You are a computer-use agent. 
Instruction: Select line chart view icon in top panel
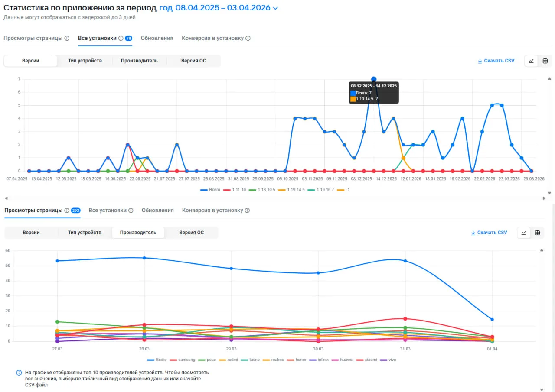coord(531,61)
